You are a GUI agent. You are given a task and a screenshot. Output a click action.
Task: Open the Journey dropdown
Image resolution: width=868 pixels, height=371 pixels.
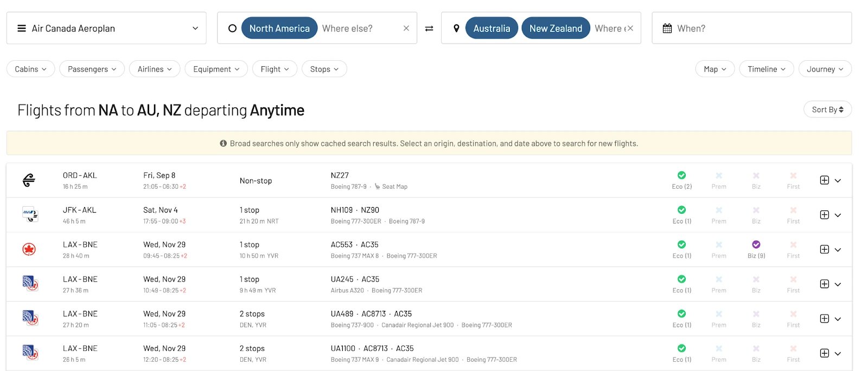click(x=825, y=69)
